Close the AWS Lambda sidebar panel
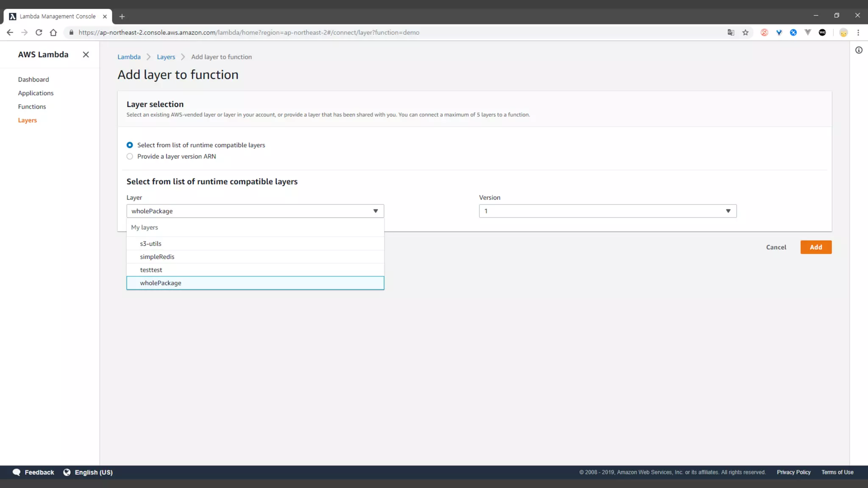The image size is (868, 488). pyautogui.click(x=86, y=55)
